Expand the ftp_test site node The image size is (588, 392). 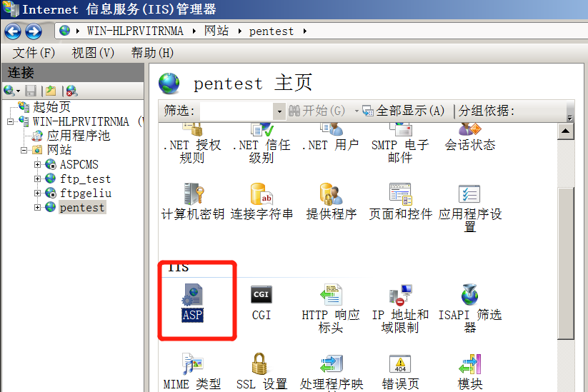click(x=37, y=179)
